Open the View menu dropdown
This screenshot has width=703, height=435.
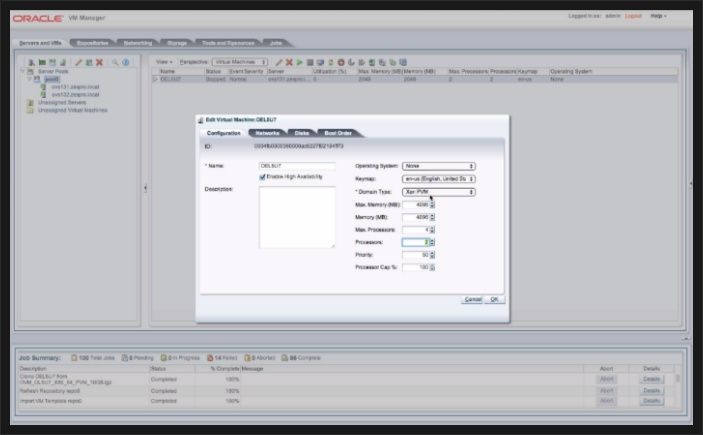click(x=164, y=62)
